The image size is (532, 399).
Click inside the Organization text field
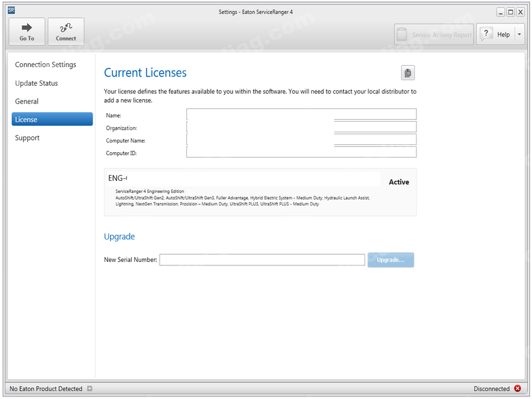(301, 127)
